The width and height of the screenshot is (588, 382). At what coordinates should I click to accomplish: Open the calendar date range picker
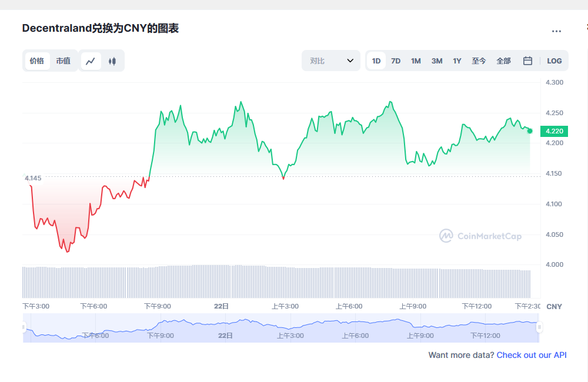[527, 61]
